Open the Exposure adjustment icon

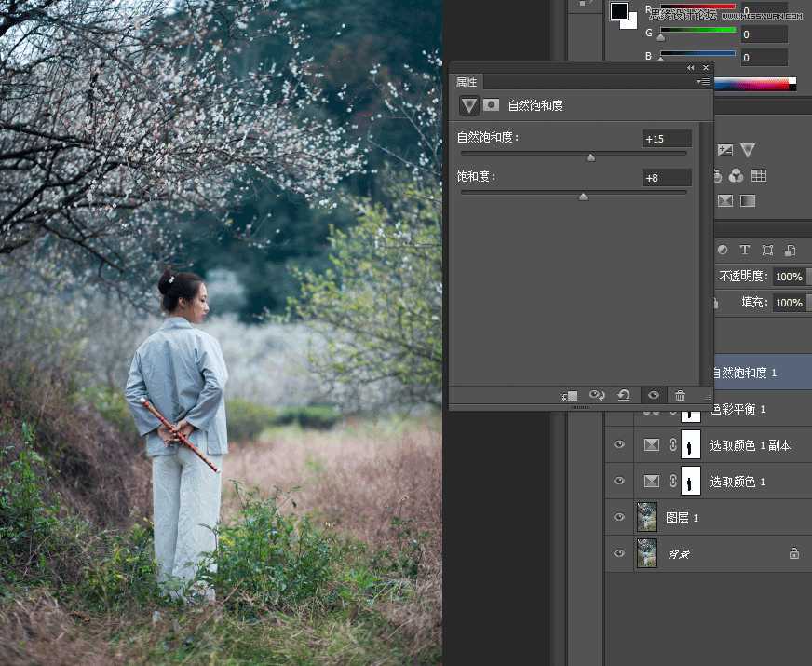(x=725, y=149)
